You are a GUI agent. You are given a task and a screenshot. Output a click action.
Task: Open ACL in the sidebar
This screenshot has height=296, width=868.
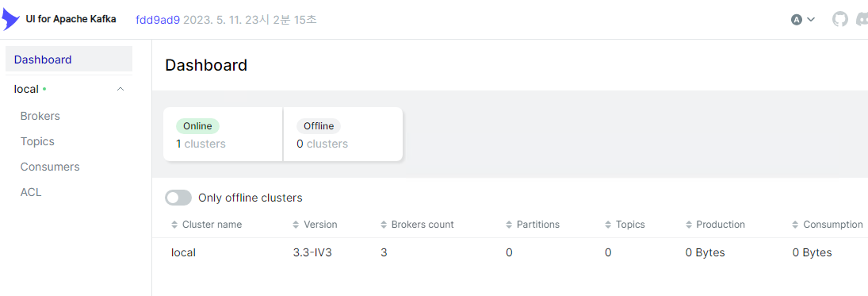[30, 192]
